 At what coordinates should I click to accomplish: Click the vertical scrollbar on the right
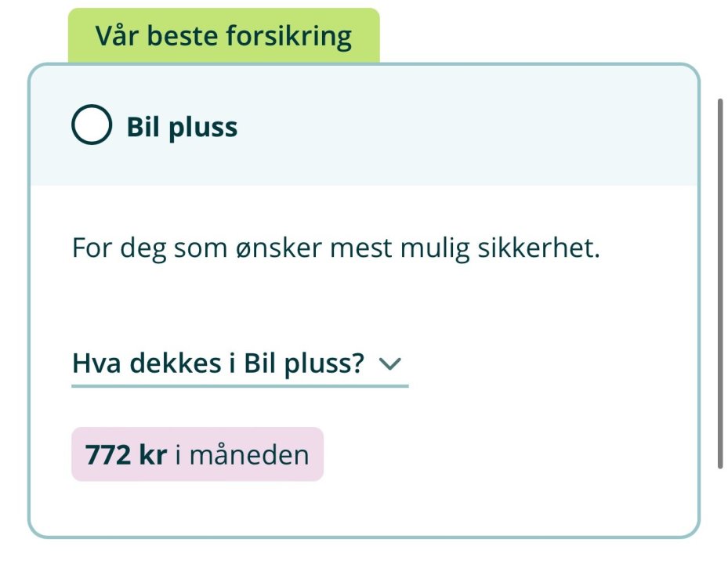[720, 282]
